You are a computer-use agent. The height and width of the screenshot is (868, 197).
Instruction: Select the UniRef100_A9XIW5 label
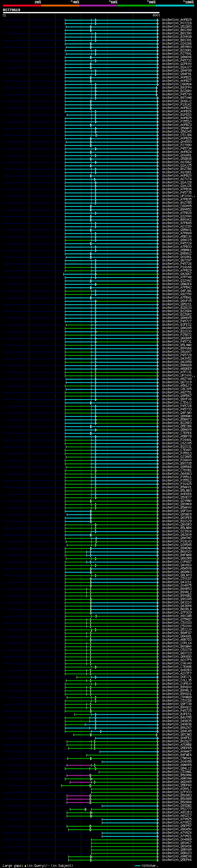(x=177, y=616)
